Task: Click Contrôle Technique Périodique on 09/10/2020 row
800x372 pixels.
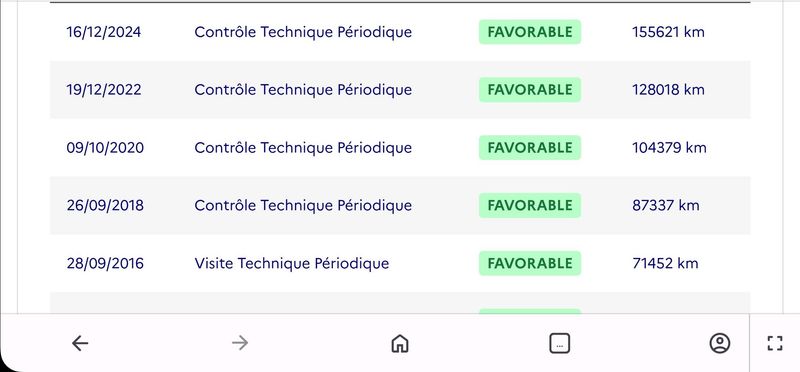Action: (303, 148)
